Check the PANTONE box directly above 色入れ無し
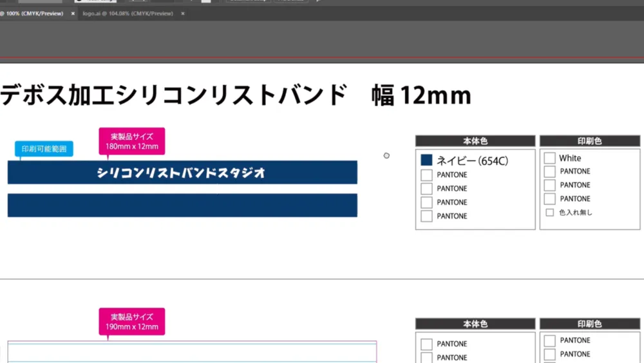Viewport: 644px width, 363px height. [549, 199]
